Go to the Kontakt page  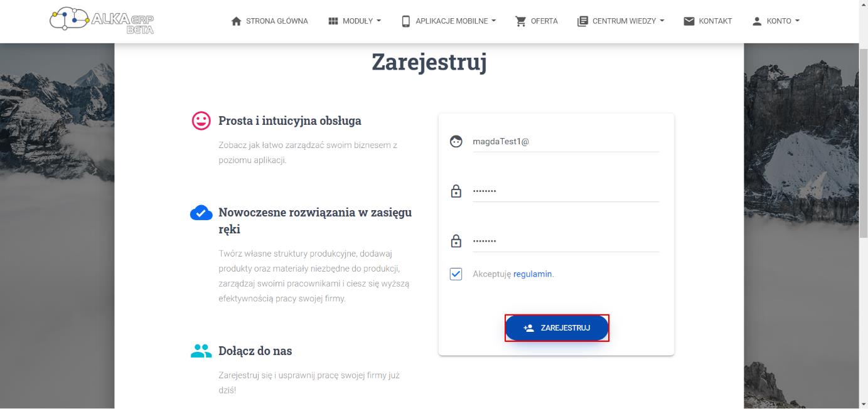pyautogui.click(x=707, y=21)
